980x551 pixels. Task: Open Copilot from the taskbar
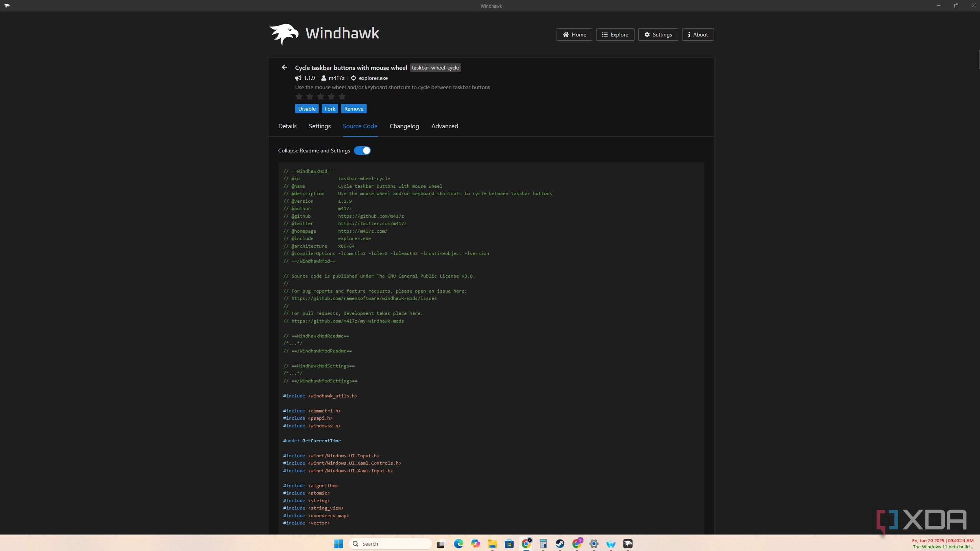tap(476, 544)
